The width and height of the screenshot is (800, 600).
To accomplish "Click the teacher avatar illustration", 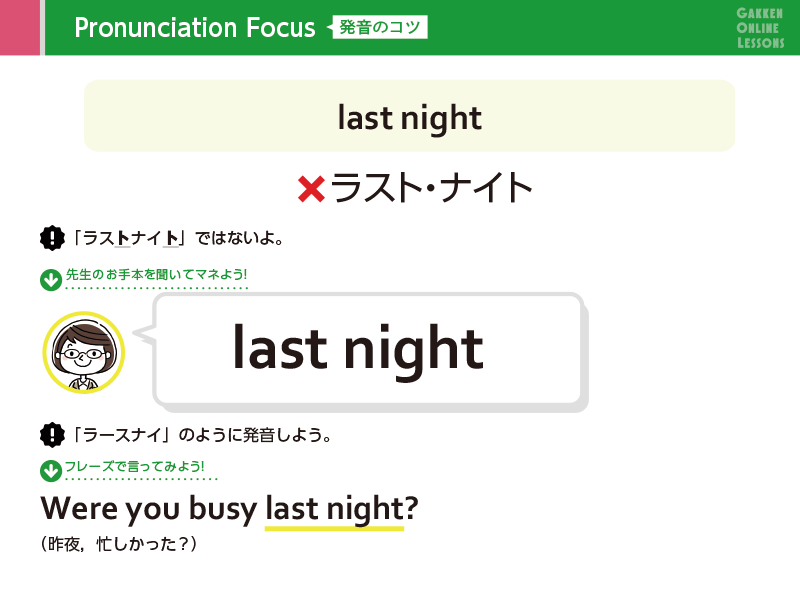I will [x=84, y=353].
